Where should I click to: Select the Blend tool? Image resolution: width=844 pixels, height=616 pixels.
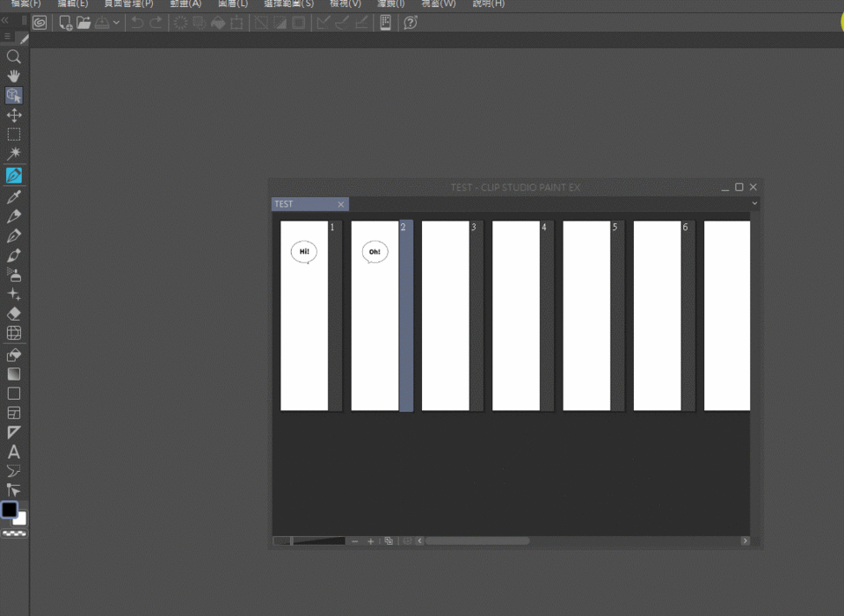tap(14, 333)
